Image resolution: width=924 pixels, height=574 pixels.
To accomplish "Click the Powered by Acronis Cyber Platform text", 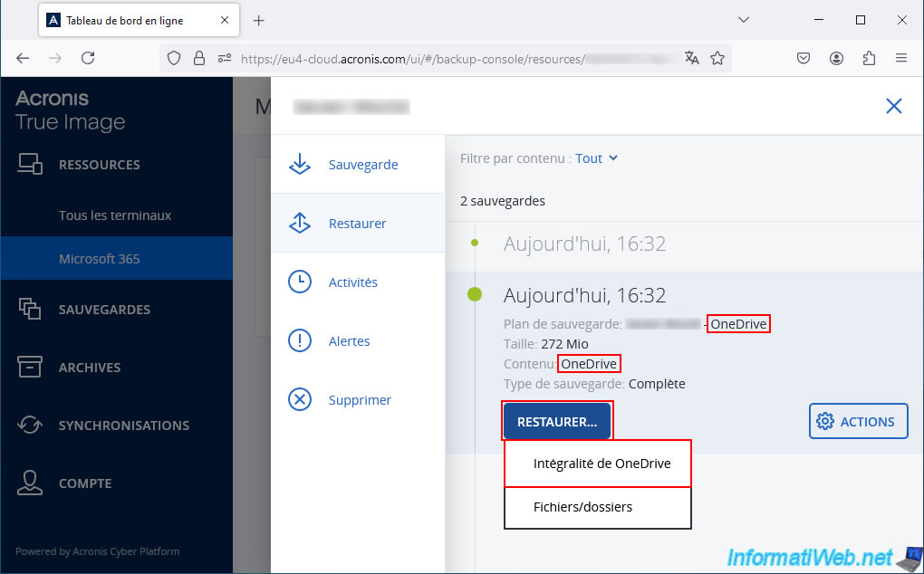I will coord(97,551).
